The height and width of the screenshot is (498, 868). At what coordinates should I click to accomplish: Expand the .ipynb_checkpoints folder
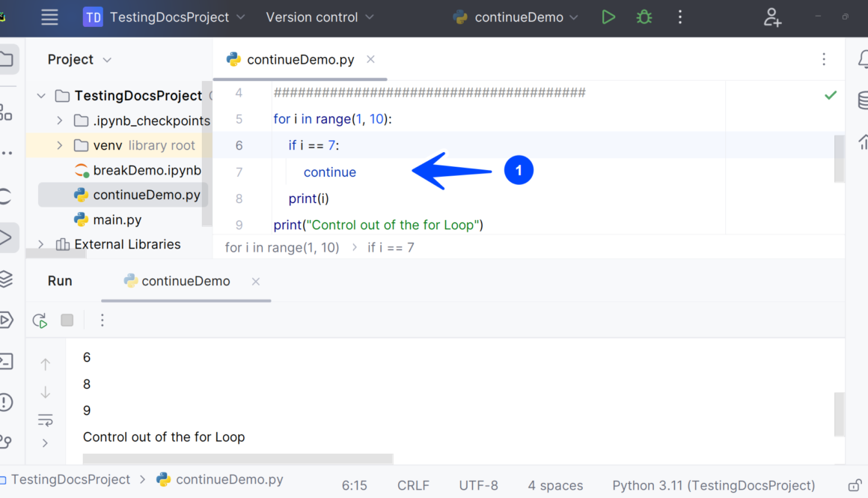pos(60,121)
